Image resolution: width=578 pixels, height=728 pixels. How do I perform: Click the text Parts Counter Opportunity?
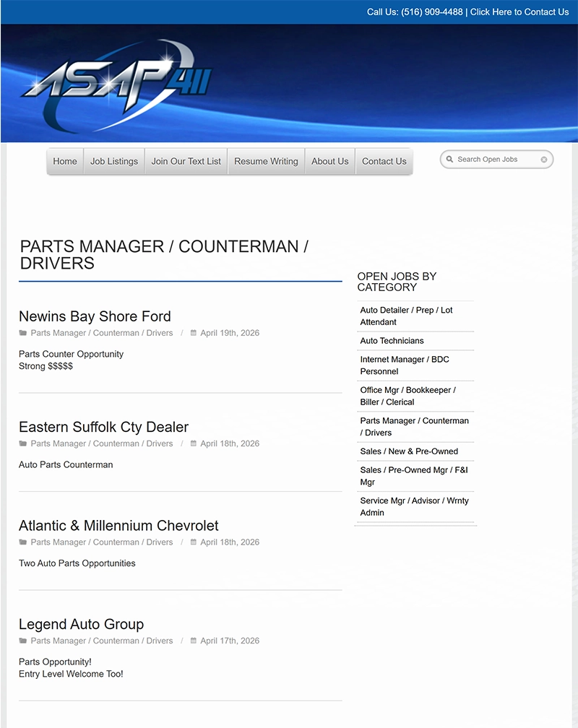[71, 354]
